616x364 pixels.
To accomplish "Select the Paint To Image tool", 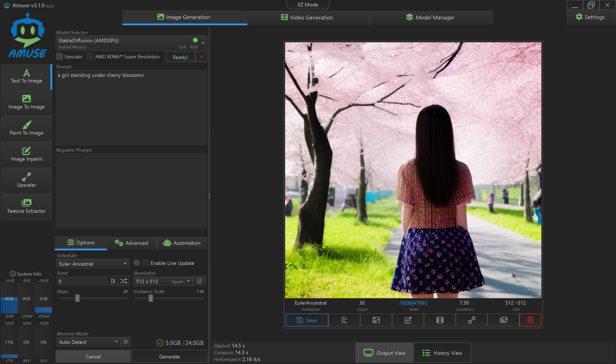I will 27,129.
